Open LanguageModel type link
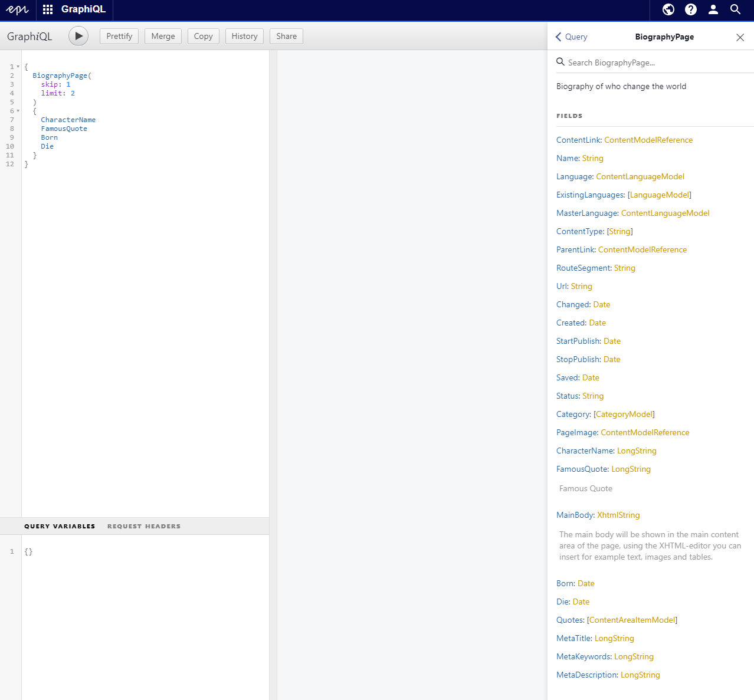 point(660,195)
